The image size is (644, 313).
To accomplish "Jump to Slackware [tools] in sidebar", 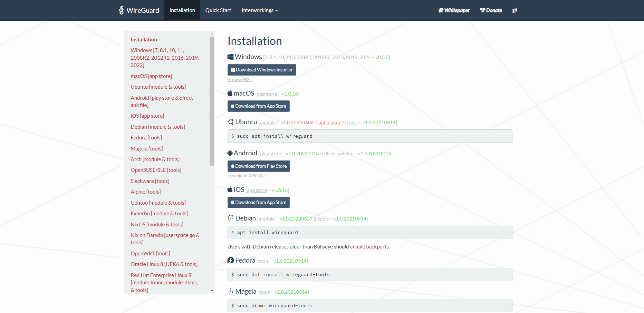I will click(150, 181).
